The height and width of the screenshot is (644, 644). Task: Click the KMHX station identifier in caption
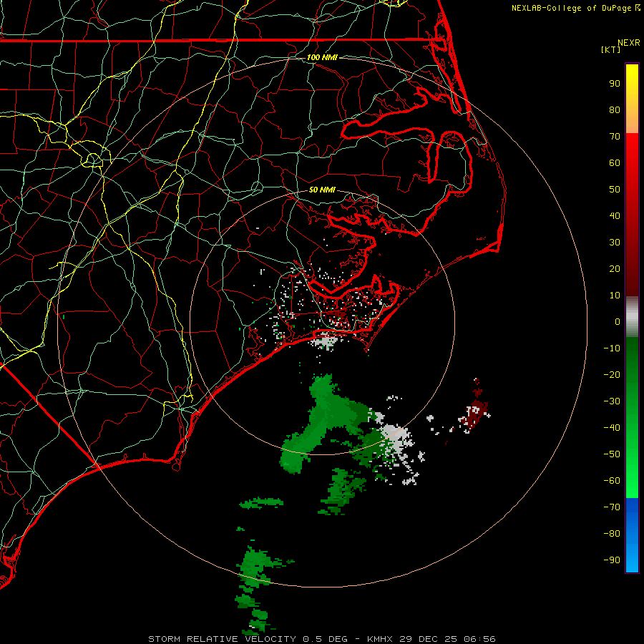pyautogui.click(x=379, y=639)
